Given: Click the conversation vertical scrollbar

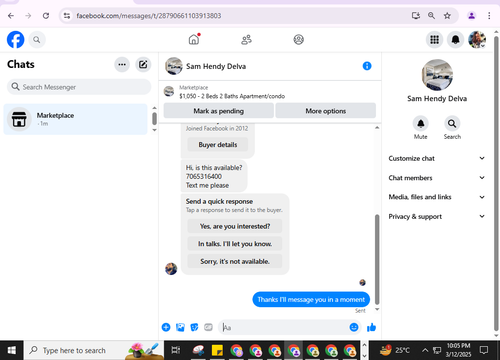Looking at the screenshot, I should click(377, 259).
